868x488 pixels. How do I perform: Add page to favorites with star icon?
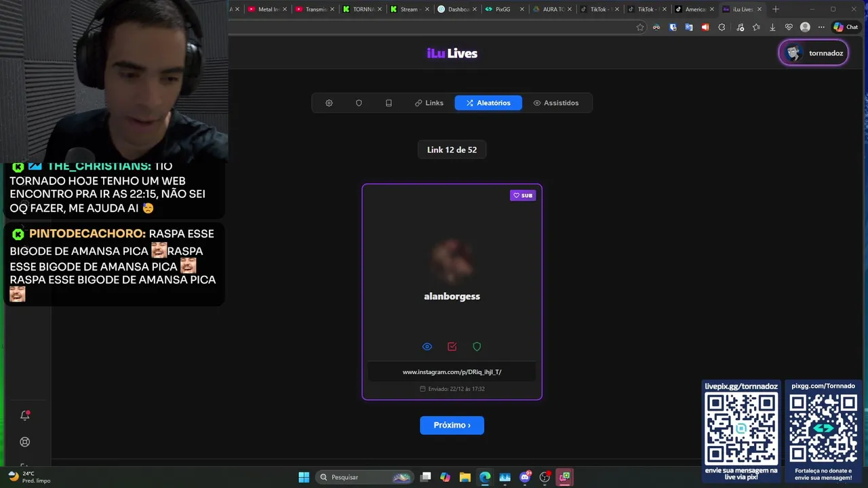click(639, 27)
